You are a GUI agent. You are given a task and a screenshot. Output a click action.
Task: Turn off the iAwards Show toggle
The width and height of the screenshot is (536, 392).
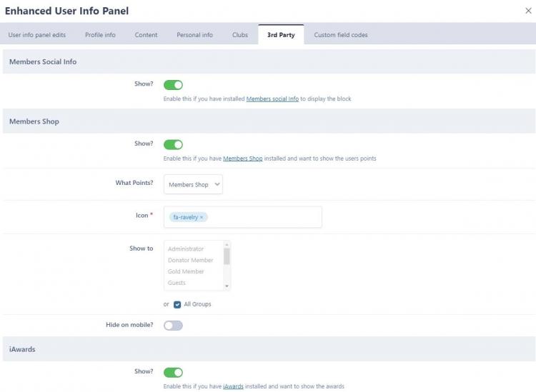tap(173, 372)
